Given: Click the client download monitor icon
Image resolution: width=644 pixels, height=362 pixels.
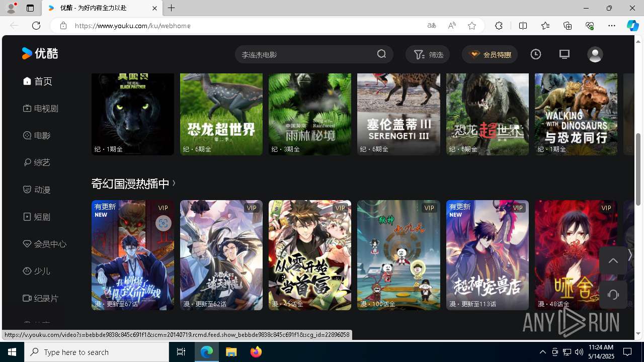Looking at the screenshot, I should tap(565, 54).
